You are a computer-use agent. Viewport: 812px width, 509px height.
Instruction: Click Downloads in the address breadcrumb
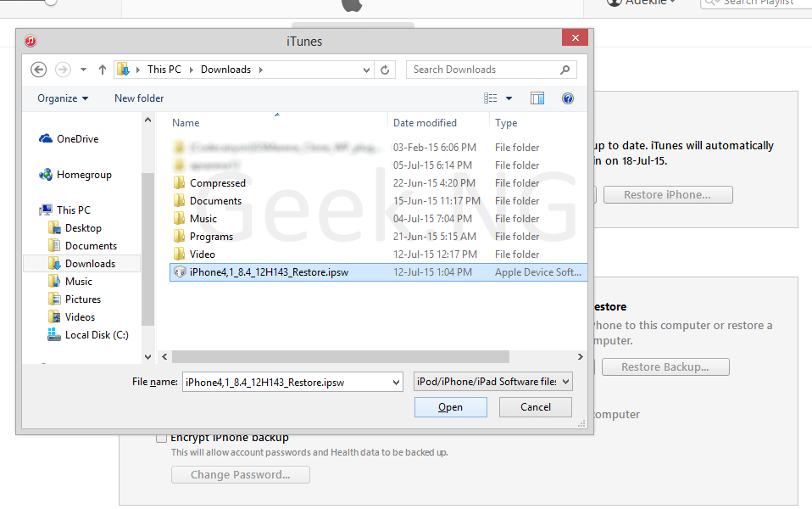[x=225, y=70]
